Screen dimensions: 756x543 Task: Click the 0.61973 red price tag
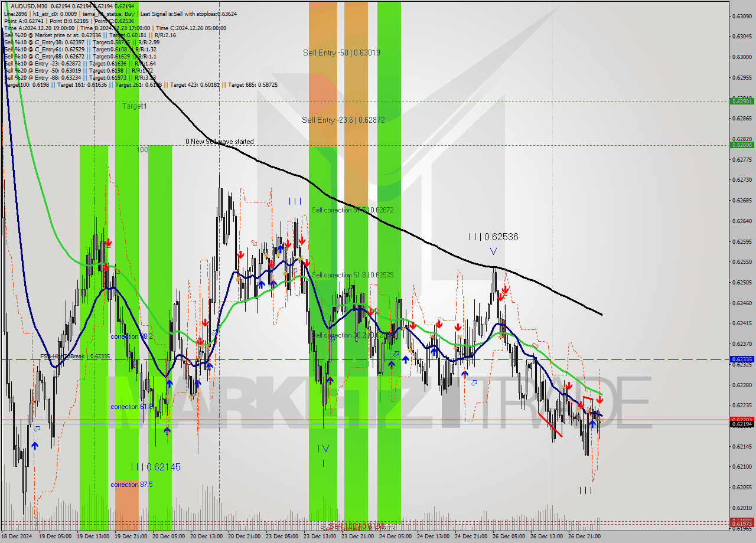(x=742, y=524)
